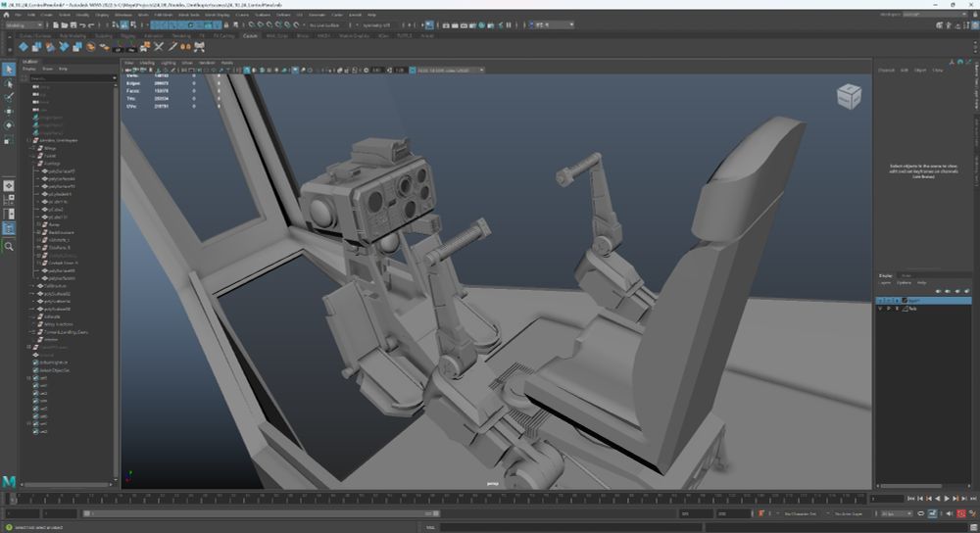Open the viewport Shading menu
Viewport: 980px width, 533px height.
[x=147, y=63]
